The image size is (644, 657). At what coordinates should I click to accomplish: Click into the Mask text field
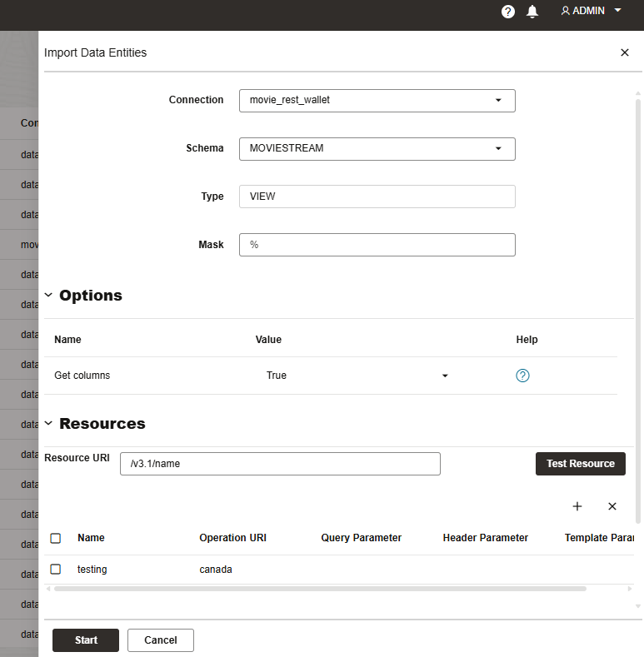point(377,245)
